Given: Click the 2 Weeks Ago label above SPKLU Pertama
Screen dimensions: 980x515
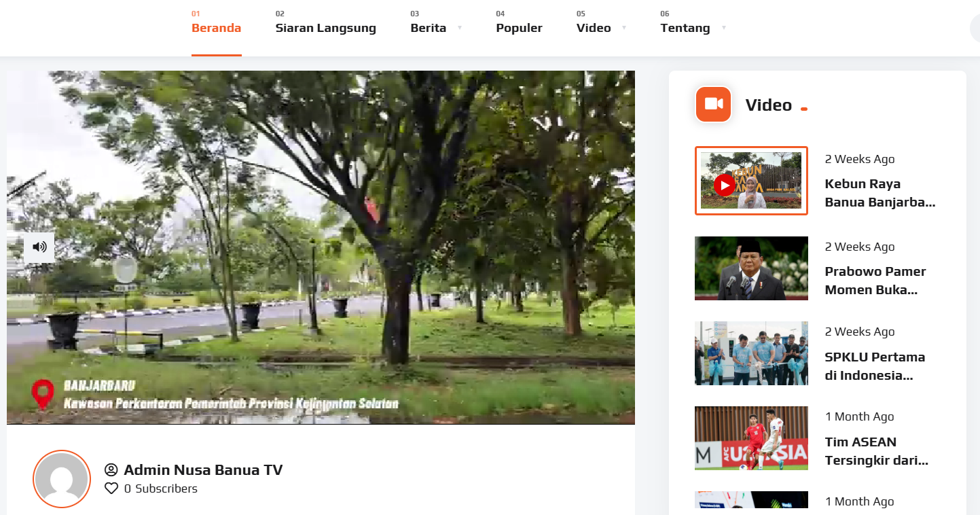Looking at the screenshot, I should point(860,332).
